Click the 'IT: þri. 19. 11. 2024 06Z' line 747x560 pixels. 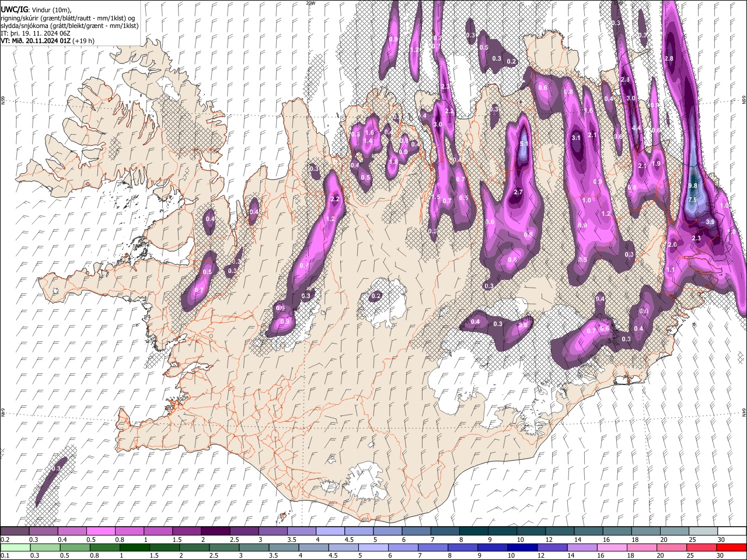coord(36,33)
